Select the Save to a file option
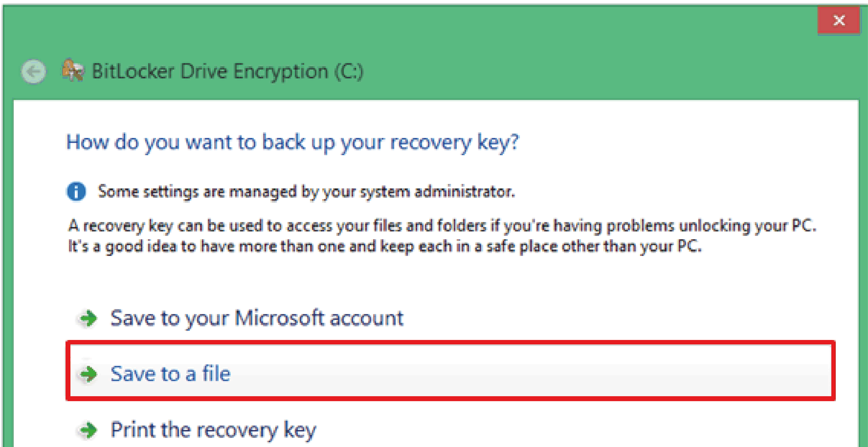Image resolution: width=868 pixels, height=447 pixels. pos(170,374)
